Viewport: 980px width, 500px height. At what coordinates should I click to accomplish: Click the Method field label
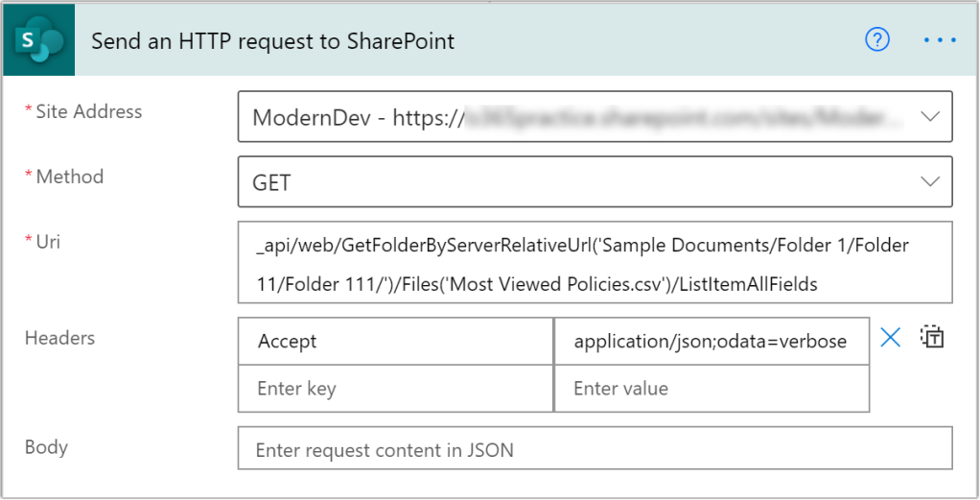69,177
